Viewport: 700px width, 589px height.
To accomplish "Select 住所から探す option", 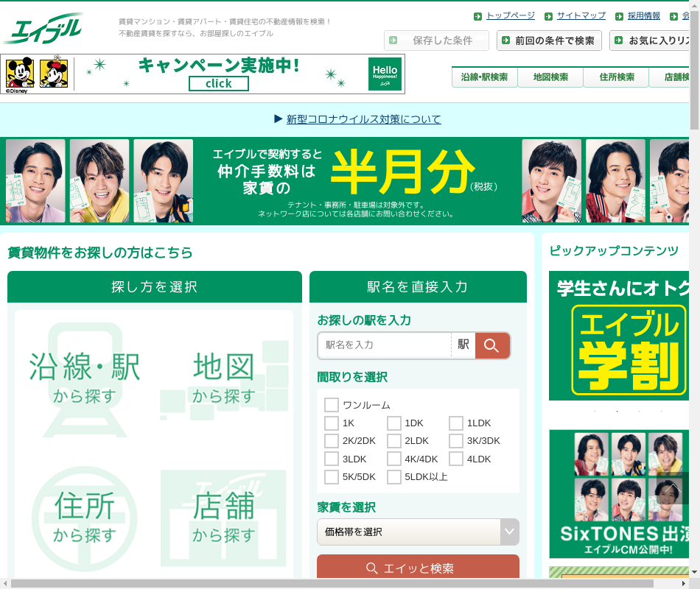I will 85,518.
